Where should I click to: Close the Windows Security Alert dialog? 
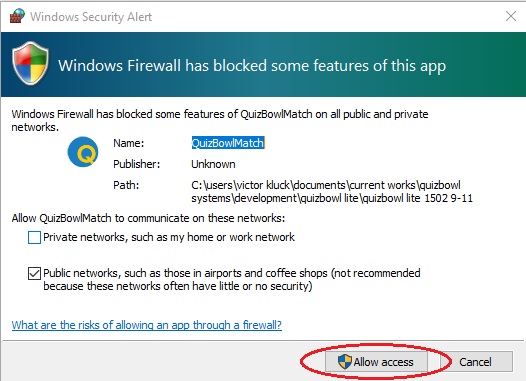[511, 16]
